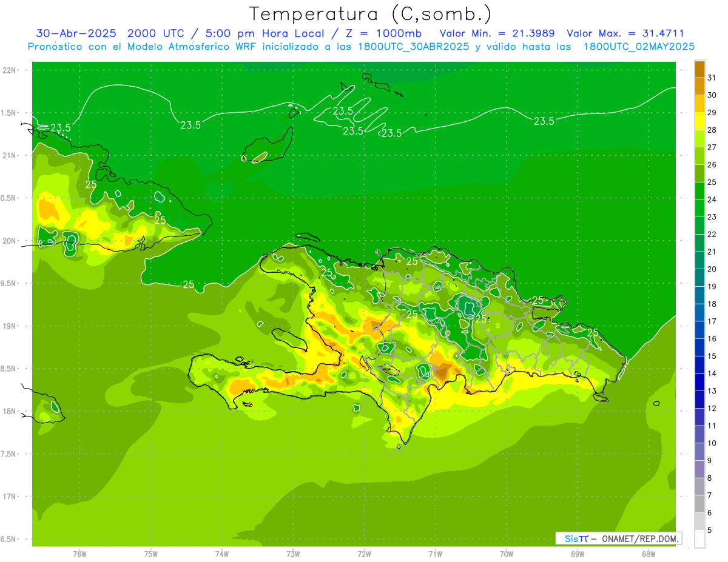
Task: Click the brown-orange swatch above 31 in color scale
Action: pos(699,69)
